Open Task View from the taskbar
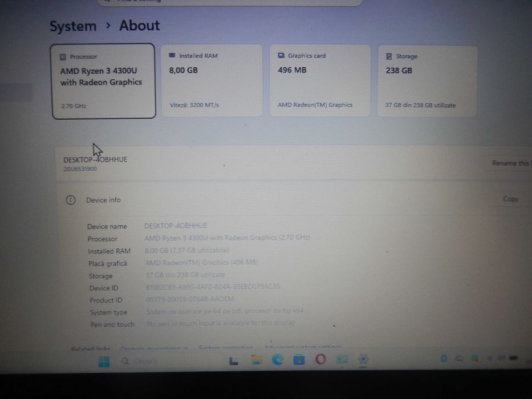This screenshot has height=399, width=532. point(233,361)
